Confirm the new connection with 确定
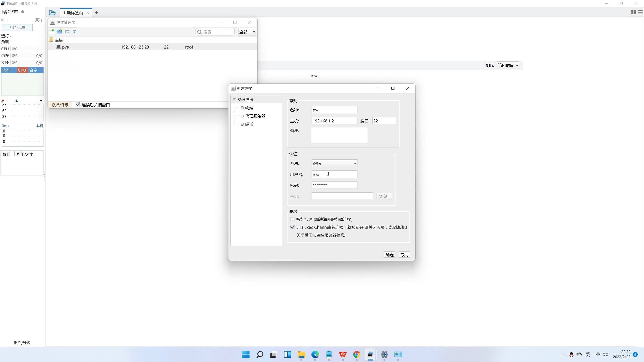Viewport: 644px width, 362px height. click(x=389, y=255)
